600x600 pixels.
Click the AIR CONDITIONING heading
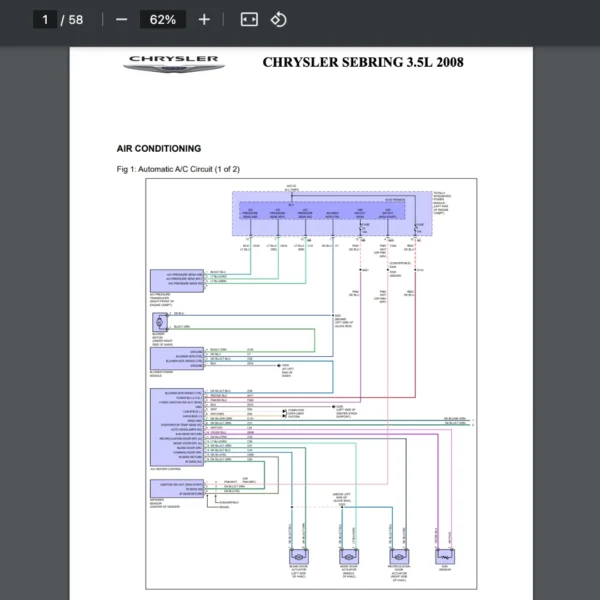158,149
